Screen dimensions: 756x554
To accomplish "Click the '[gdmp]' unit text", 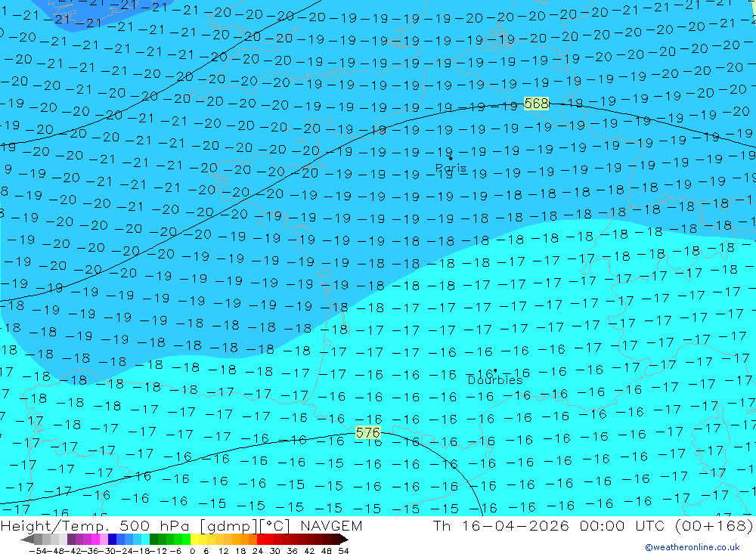I will tap(229, 525).
